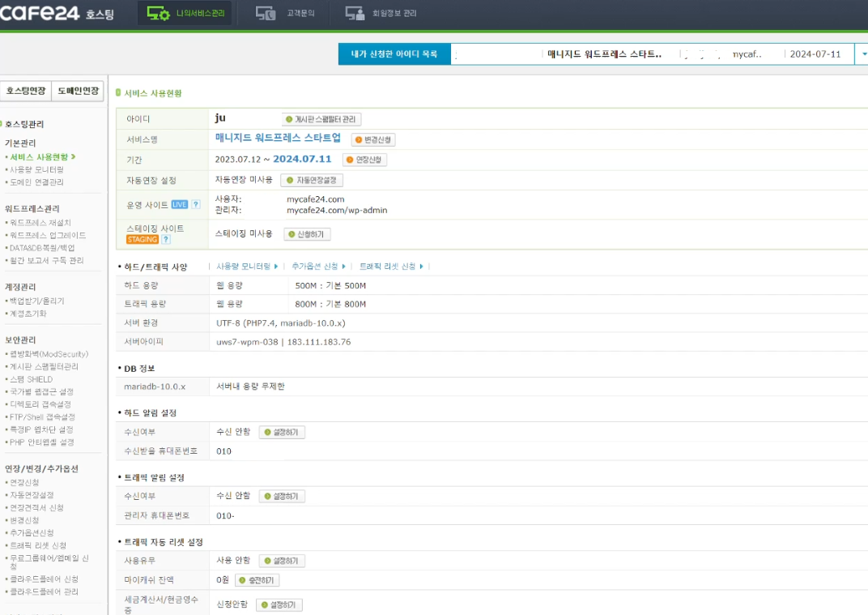Click the 내가 신청한 아이디 목록 label
The width and height of the screenshot is (868, 615).
394,54
